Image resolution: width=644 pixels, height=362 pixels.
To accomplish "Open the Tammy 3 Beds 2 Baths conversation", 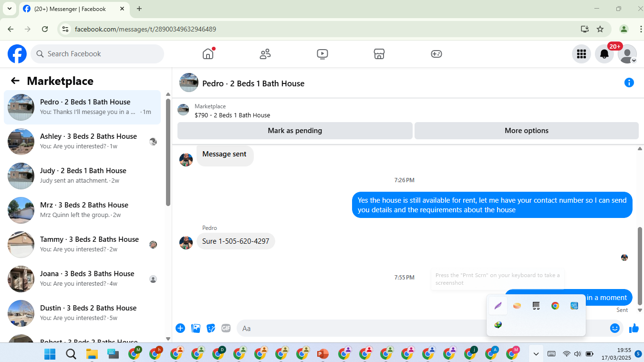I will pyautogui.click(x=82, y=245).
